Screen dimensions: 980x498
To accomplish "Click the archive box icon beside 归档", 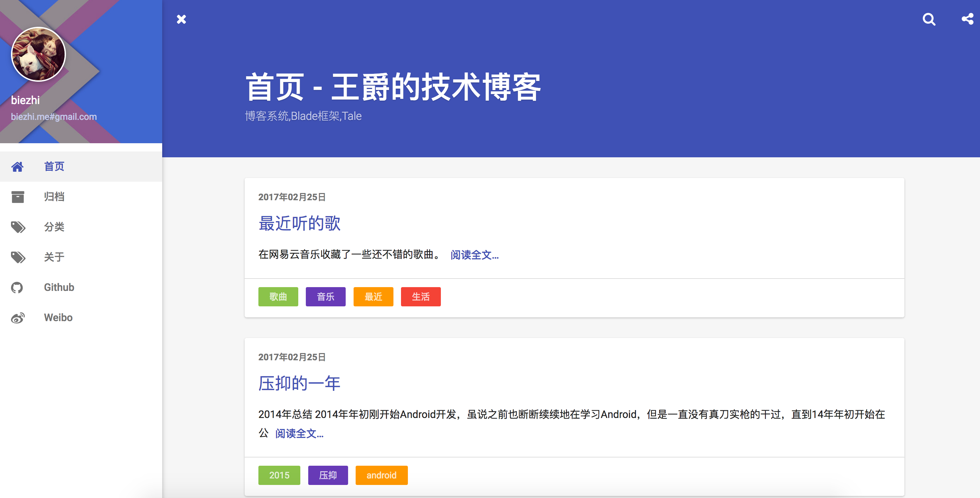I will [18, 197].
